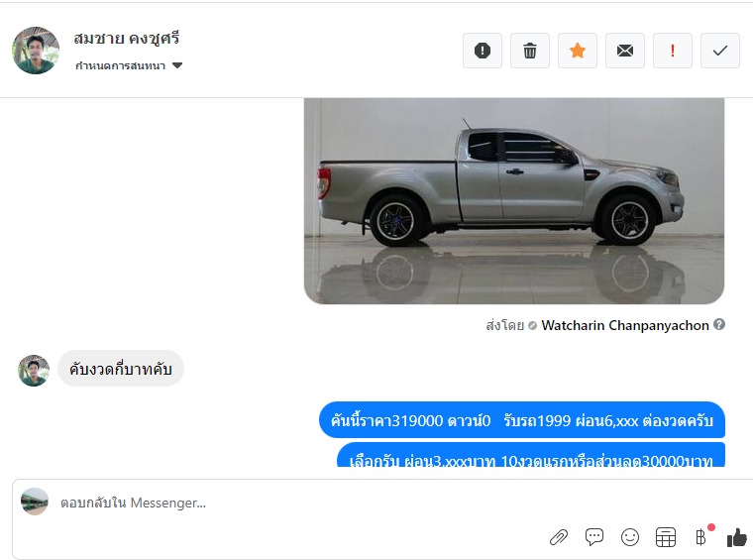Screen dimensions: 753x560
Task: Mark conversation as spam with exclamation circle icon
Action: pyautogui.click(x=483, y=51)
